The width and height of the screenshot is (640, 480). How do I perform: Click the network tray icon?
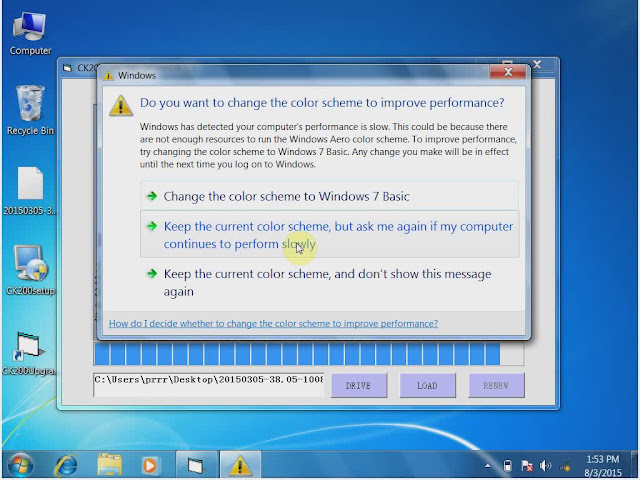click(566, 466)
